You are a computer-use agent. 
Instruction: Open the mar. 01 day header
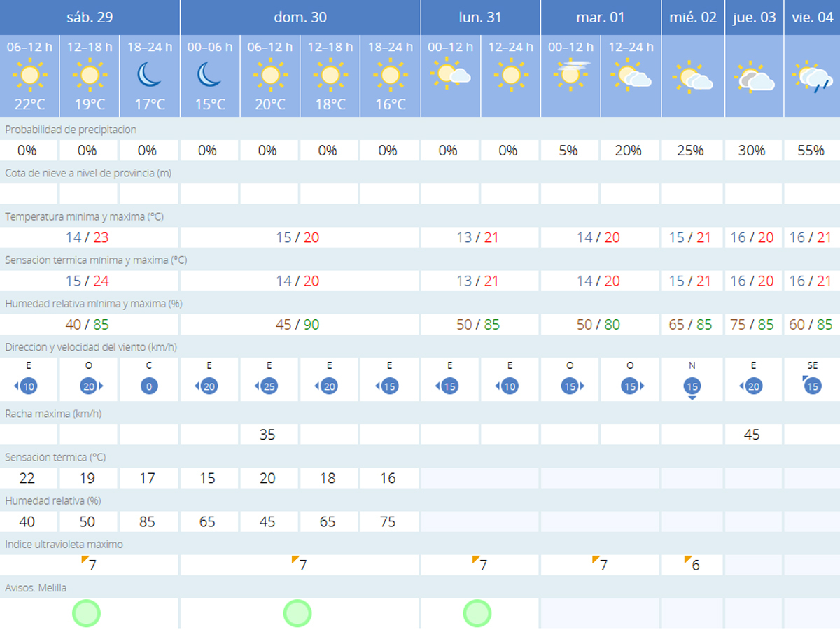601,17
